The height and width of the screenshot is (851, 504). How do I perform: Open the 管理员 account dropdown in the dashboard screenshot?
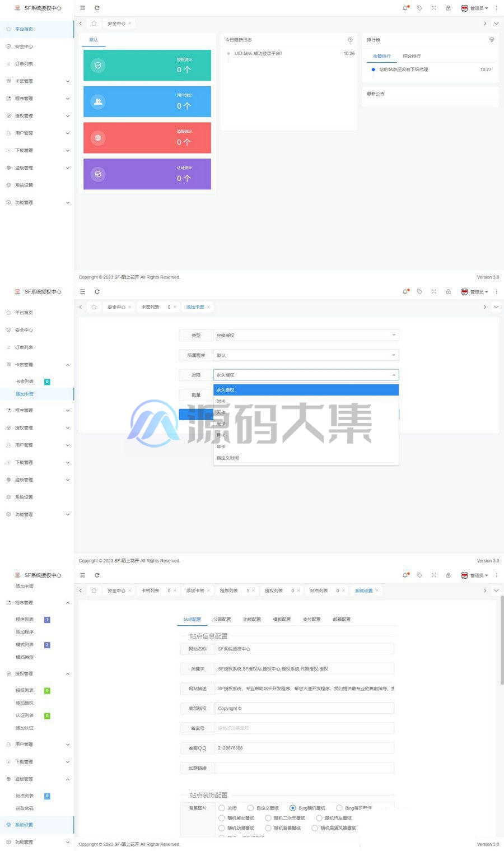click(x=474, y=8)
